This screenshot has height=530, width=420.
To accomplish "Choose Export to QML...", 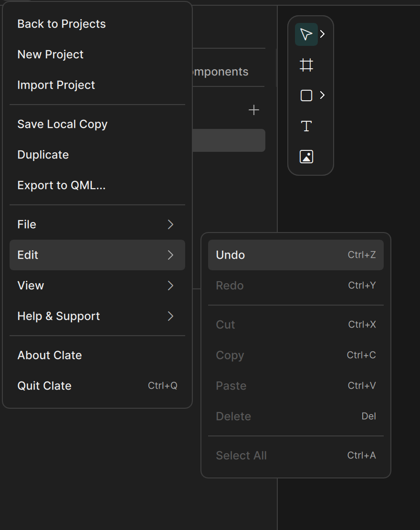I will 97,185.
